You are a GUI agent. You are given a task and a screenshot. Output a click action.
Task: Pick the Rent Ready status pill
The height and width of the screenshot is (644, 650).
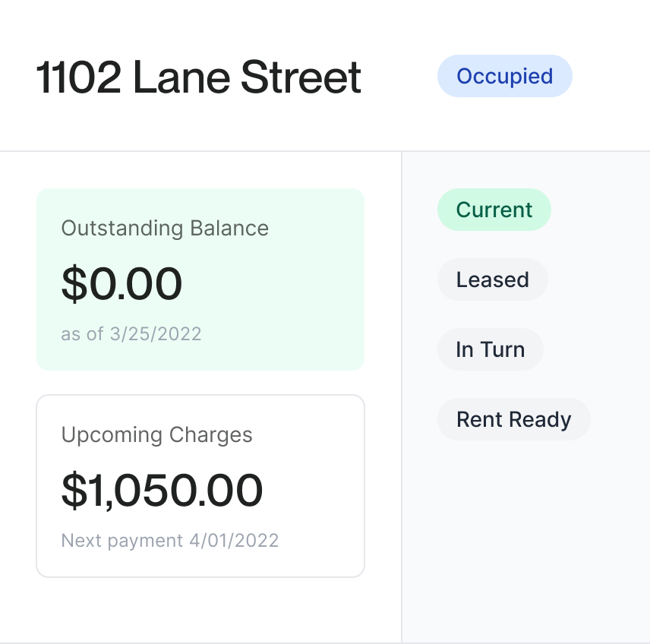click(x=514, y=419)
